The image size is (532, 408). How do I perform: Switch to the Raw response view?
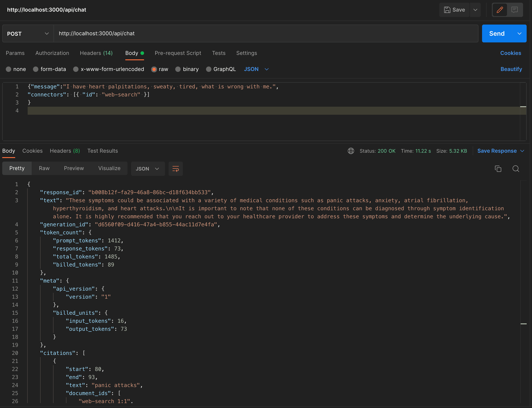tap(44, 168)
